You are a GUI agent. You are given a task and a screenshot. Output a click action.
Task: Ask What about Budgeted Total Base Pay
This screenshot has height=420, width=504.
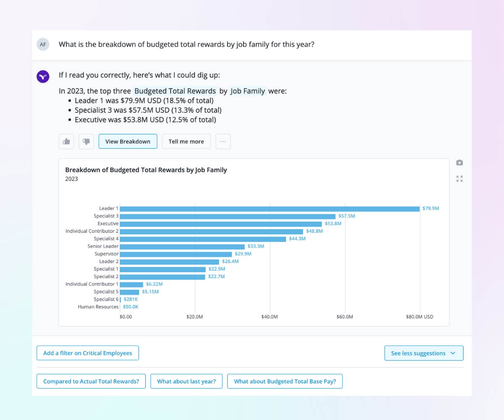pos(285,381)
